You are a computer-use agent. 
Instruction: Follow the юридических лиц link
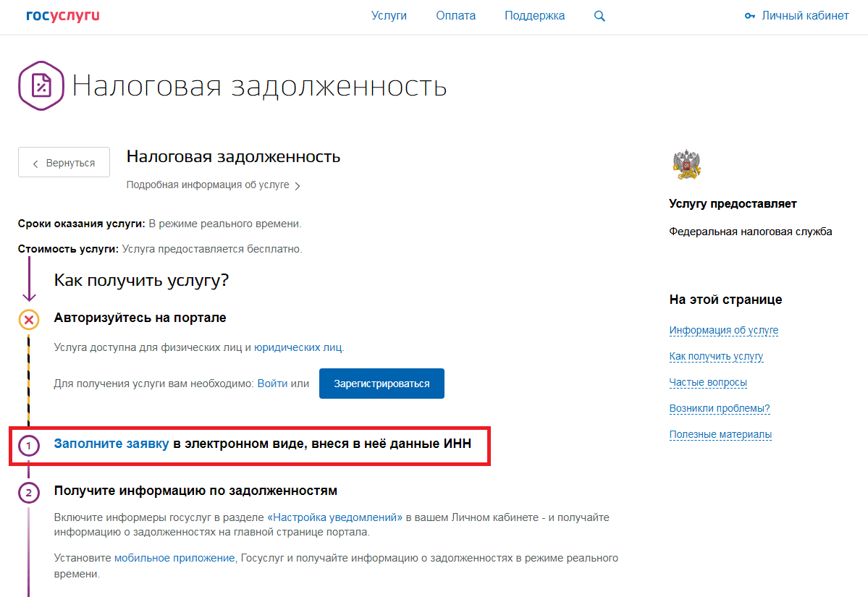(298, 347)
